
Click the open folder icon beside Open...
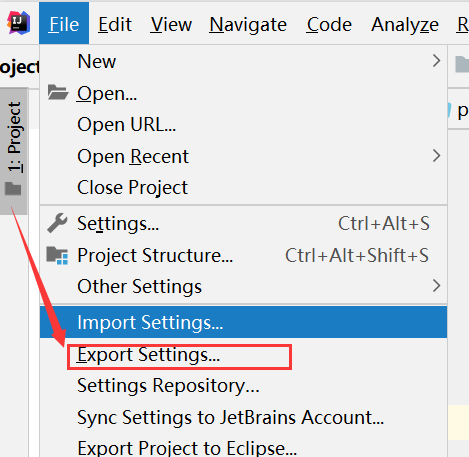(x=58, y=92)
